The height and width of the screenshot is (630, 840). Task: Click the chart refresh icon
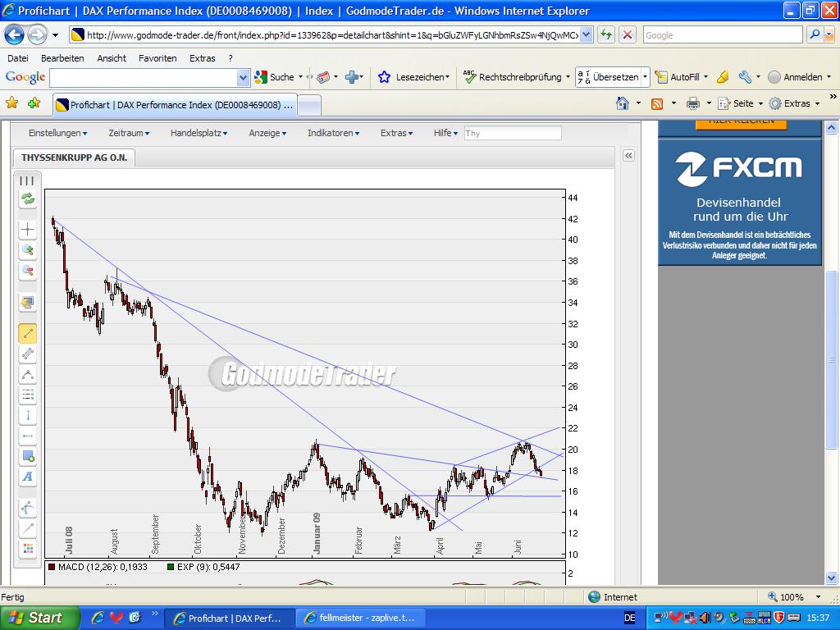coord(28,199)
